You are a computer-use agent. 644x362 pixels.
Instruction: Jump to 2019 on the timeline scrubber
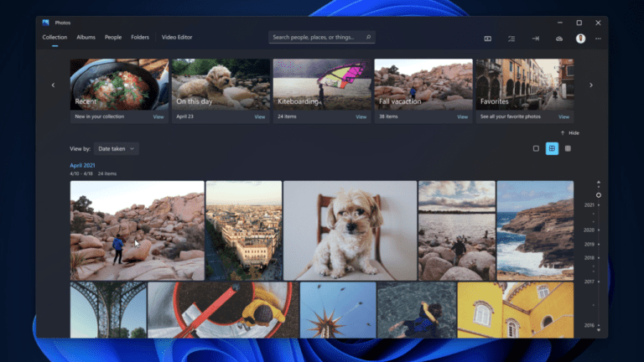589,244
